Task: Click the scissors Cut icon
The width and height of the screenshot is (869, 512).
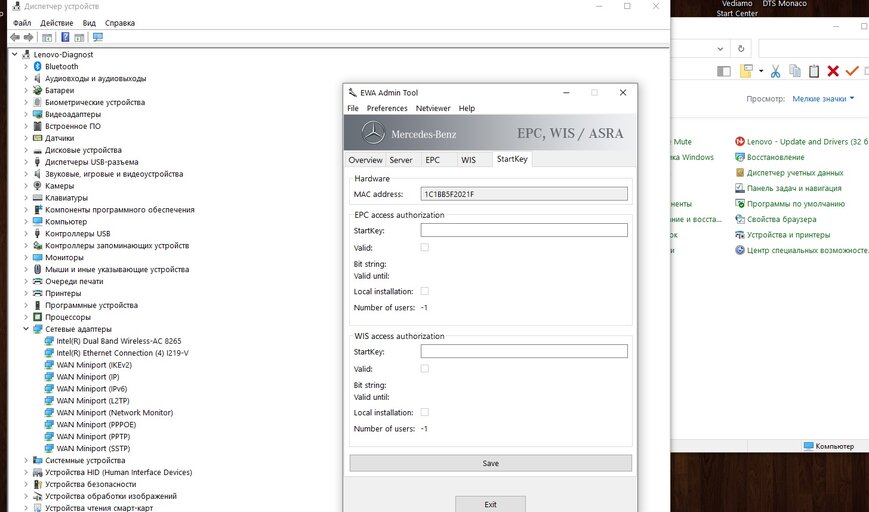Action: pyautogui.click(x=775, y=71)
